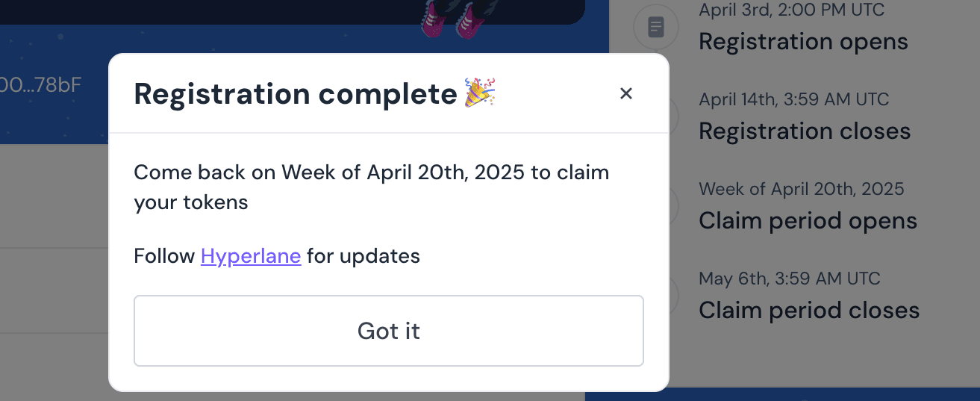
Task: Close the Registration complete dialog
Action: [x=626, y=93]
